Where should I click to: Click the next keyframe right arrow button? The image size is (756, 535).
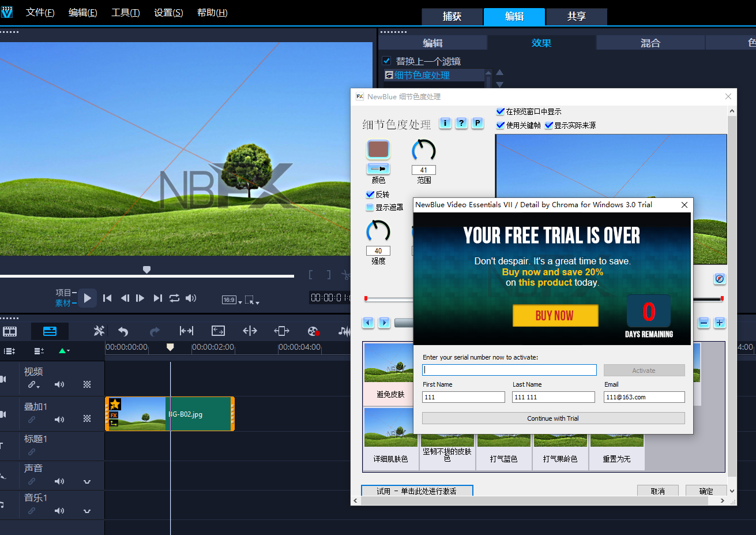point(384,323)
